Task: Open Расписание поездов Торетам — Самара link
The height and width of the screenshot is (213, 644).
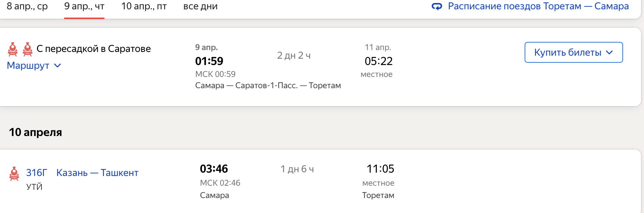Action: coord(538,6)
